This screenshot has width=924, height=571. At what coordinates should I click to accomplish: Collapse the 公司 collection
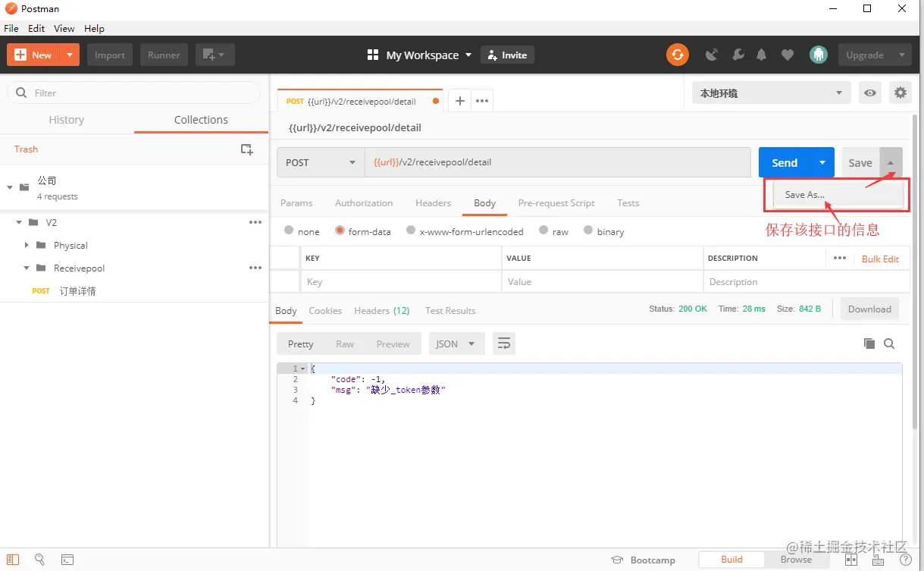(10, 187)
